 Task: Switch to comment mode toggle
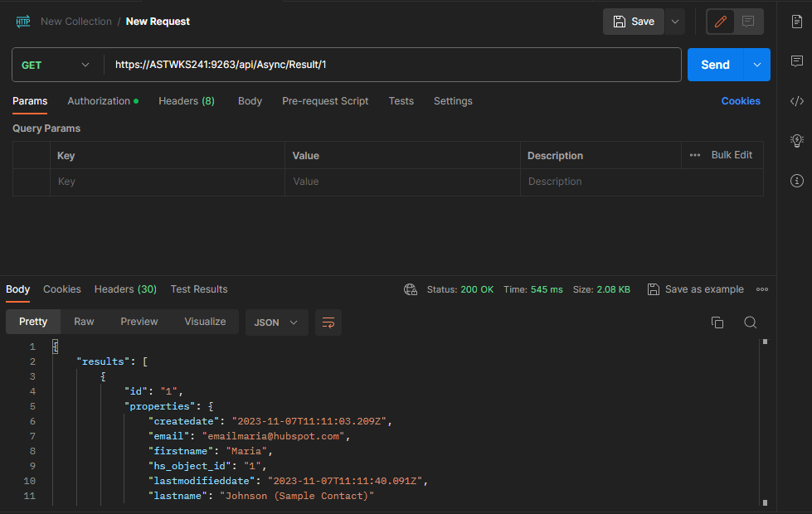pyautogui.click(x=748, y=22)
